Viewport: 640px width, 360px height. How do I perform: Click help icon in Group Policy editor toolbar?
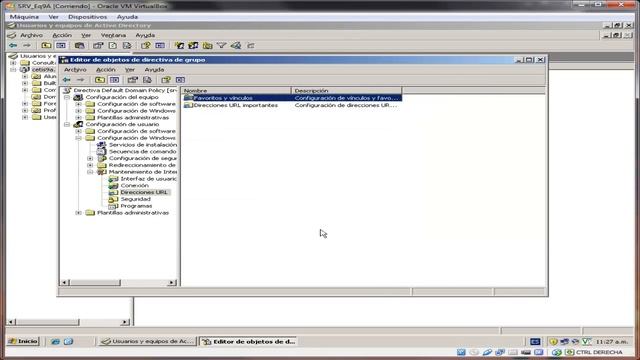pyautogui.click(x=166, y=80)
